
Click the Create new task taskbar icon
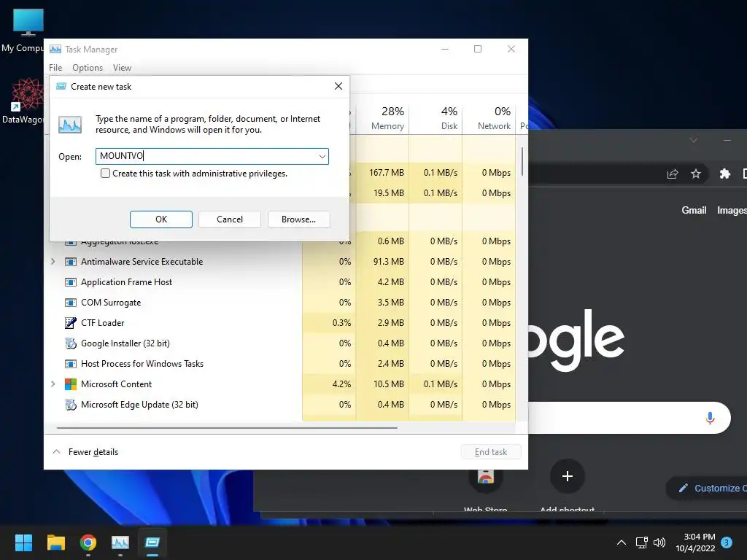[152, 542]
